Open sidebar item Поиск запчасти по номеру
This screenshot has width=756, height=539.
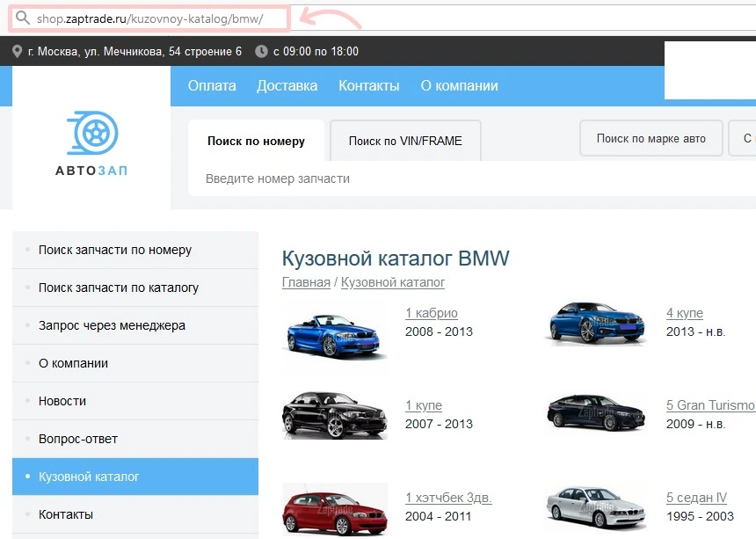coord(135,250)
